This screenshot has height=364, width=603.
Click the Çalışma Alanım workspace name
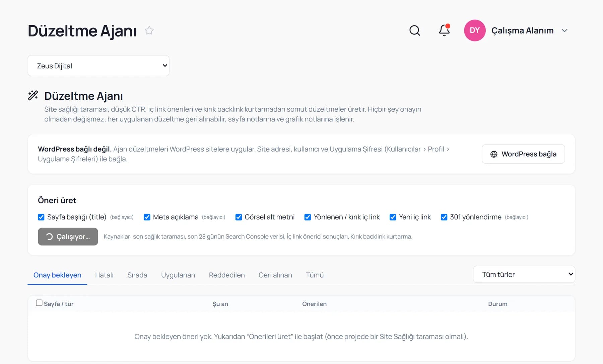(522, 30)
